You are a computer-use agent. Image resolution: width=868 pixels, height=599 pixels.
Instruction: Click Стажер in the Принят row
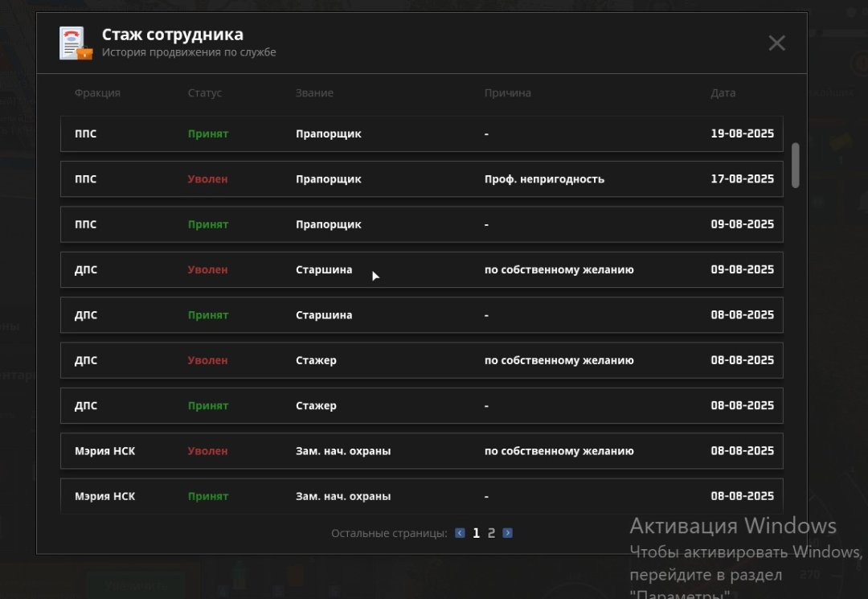[316, 406]
